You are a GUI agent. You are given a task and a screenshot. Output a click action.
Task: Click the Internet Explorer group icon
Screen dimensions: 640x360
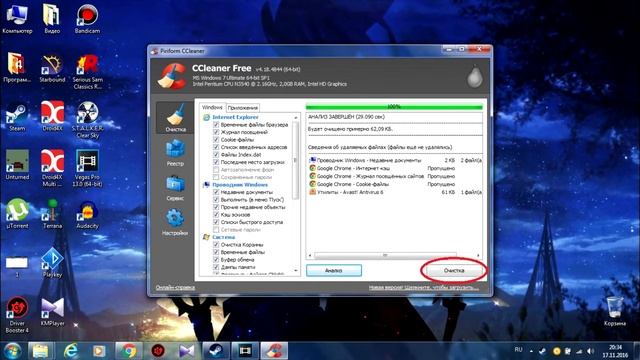[x=207, y=117]
